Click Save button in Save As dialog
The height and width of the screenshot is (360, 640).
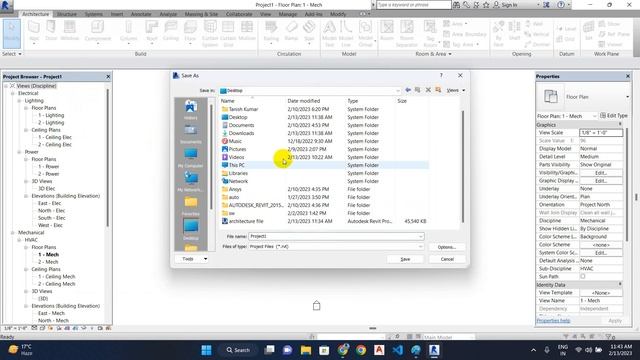tap(405, 259)
